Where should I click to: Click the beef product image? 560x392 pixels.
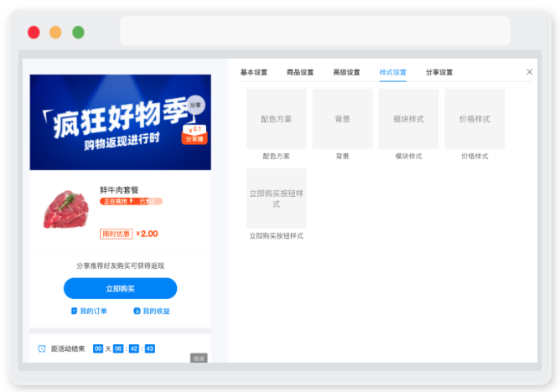pos(66,209)
